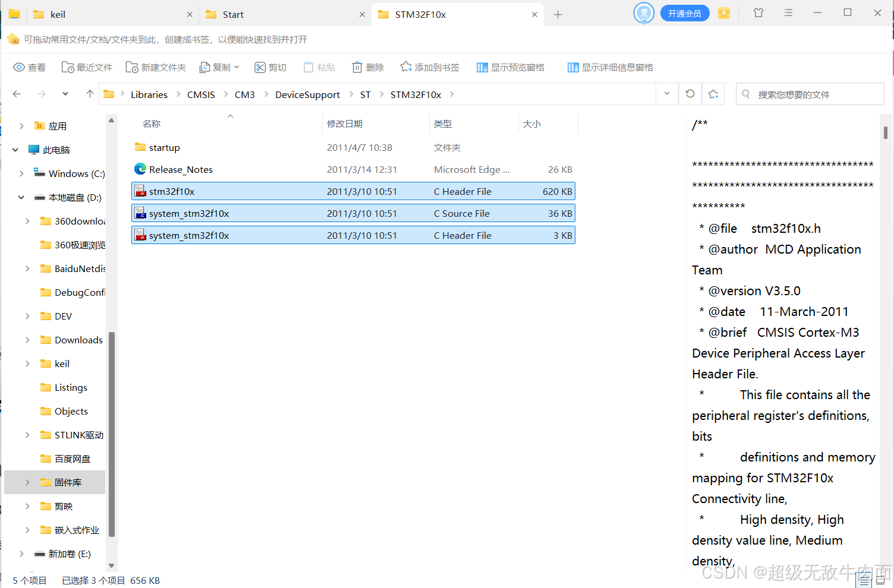Select the stm32f10x C Header file

[353, 191]
